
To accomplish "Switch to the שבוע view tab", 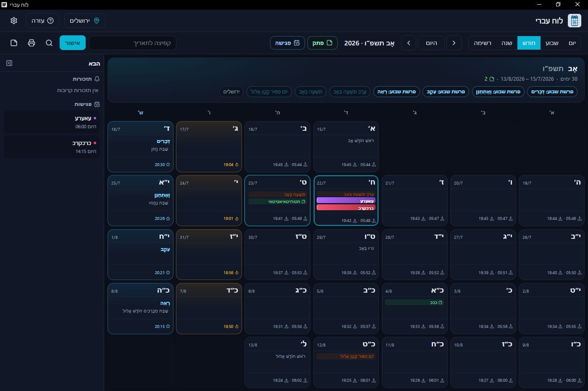I will (x=552, y=43).
